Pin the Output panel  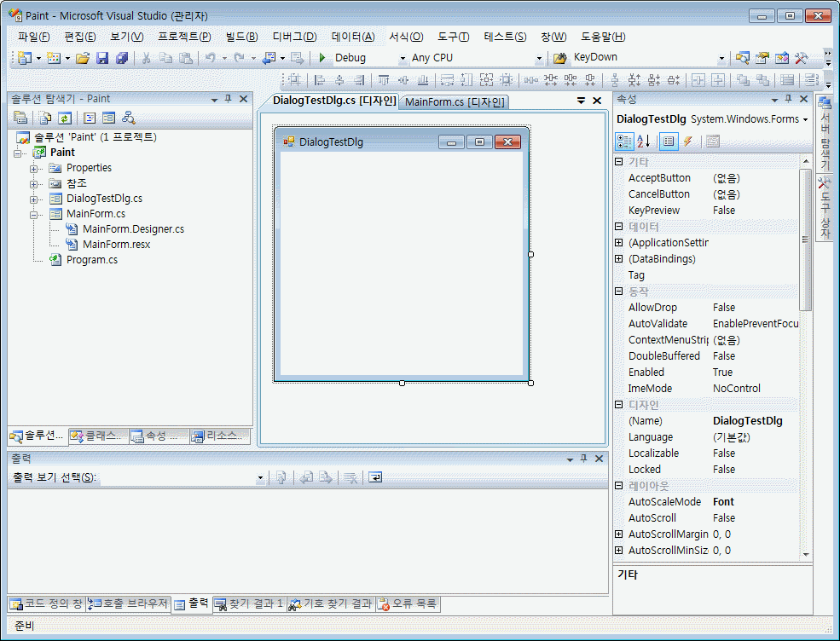[584, 459]
